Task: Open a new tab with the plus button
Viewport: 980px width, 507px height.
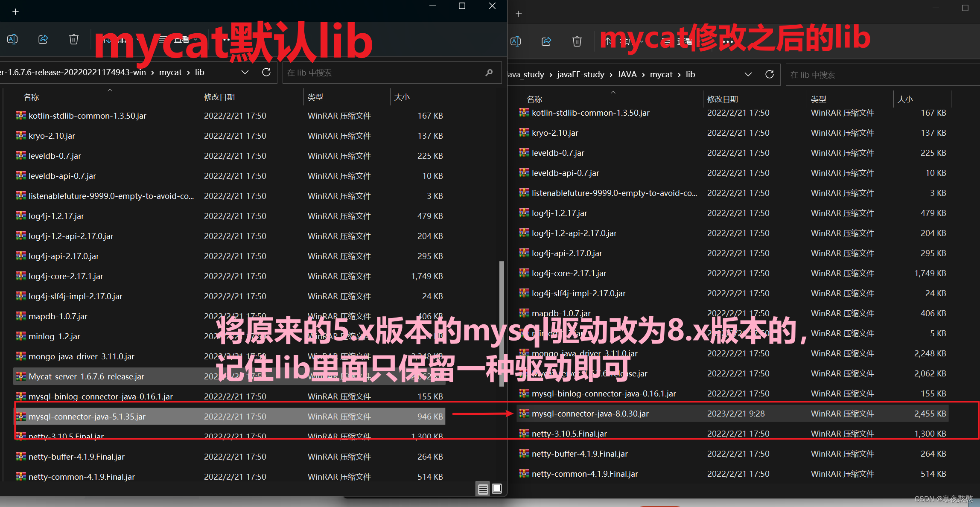Action: (x=16, y=12)
